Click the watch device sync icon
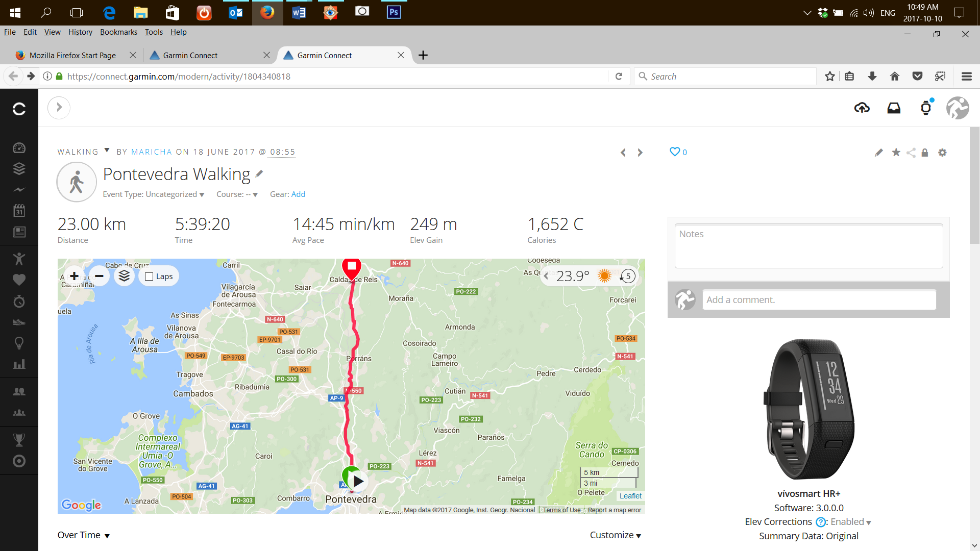The height and width of the screenshot is (551, 980). tap(926, 108)
